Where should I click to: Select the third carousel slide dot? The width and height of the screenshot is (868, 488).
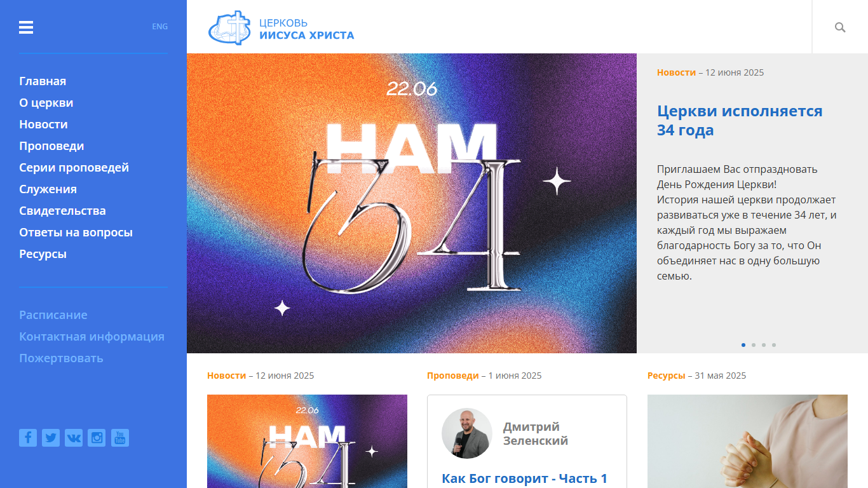tap(764, 345)
